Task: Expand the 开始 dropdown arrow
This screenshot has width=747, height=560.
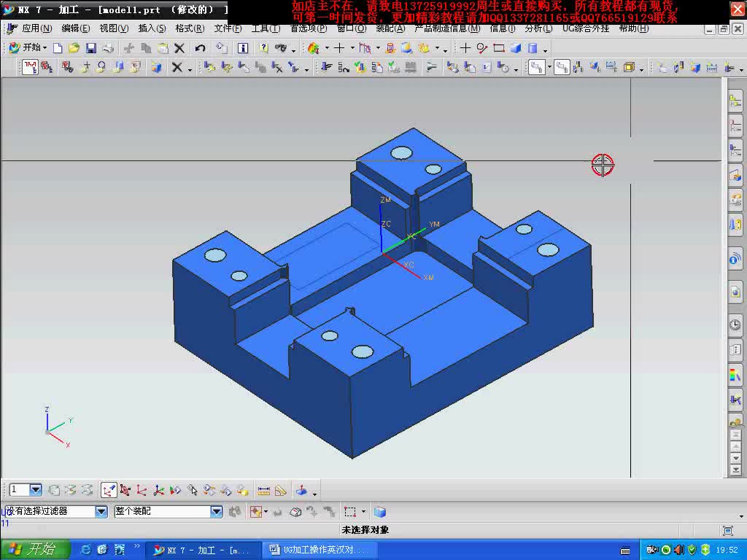Action: pyautogui.click(x=44, y=48)
